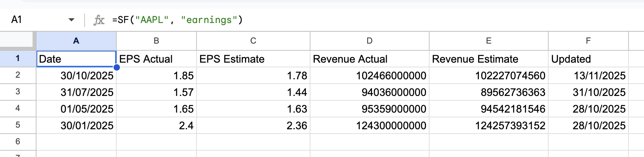Select revenue cell 94036000000
This screenshot has height=157, width=644.
370,92
